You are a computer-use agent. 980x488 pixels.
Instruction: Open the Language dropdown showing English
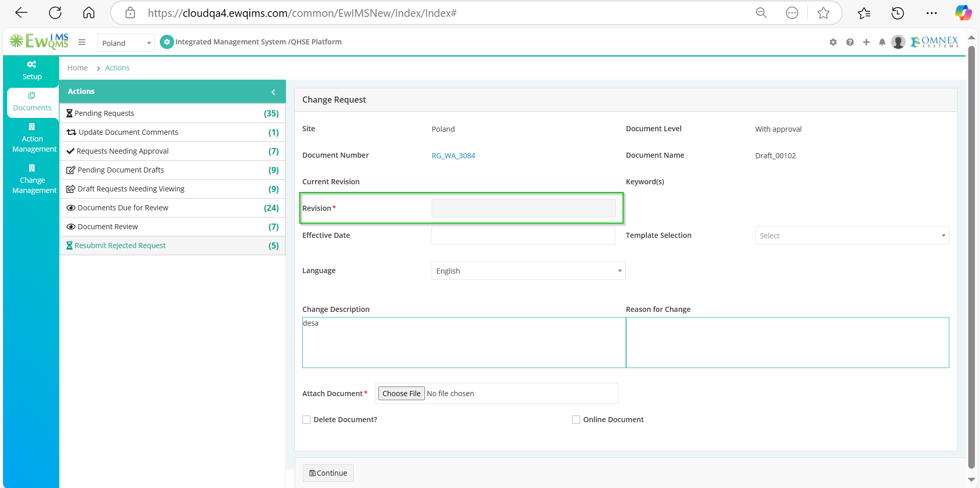click(x=528, y=271)
